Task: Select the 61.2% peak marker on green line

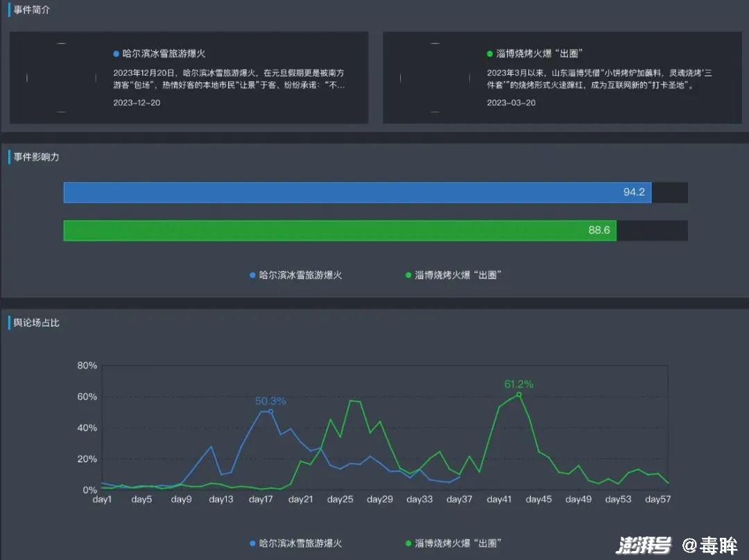Action: pyautogui.click(x=519, y=394)
